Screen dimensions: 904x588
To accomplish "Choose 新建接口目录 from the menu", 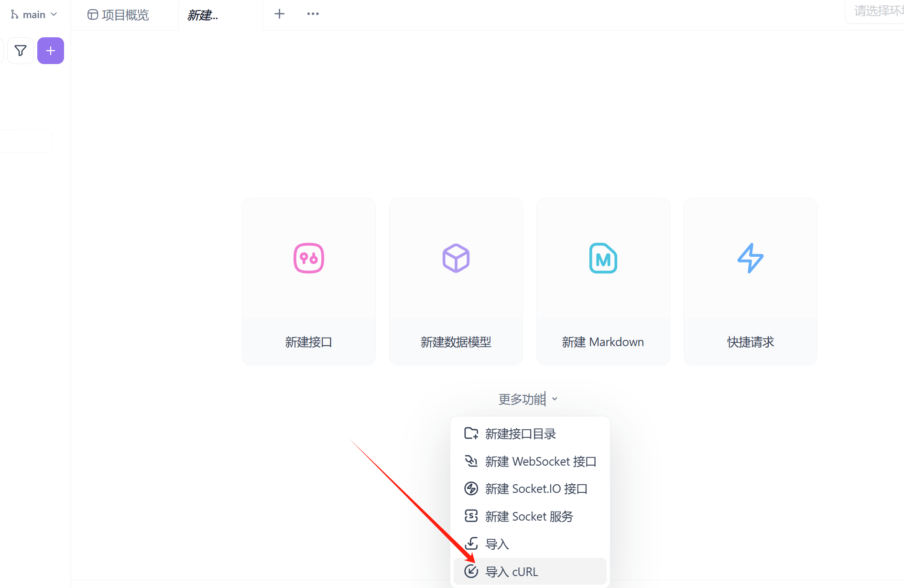I will point(530,434).
